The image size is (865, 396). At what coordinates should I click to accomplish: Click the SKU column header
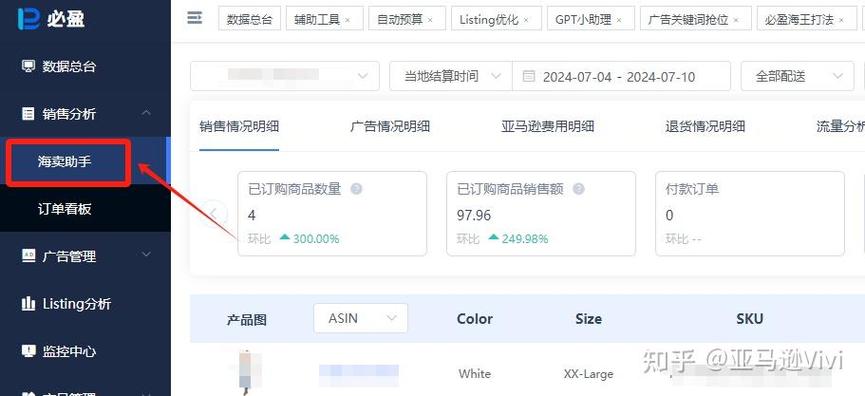(750, 319)
